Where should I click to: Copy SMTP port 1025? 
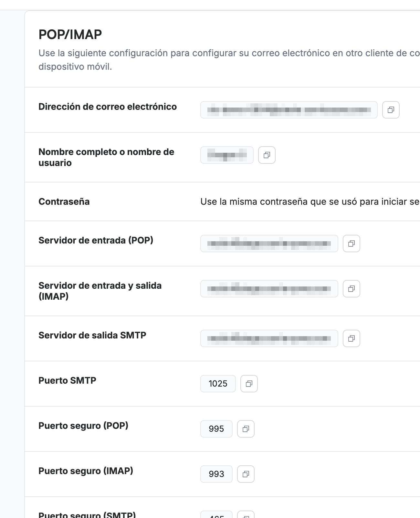249,384
